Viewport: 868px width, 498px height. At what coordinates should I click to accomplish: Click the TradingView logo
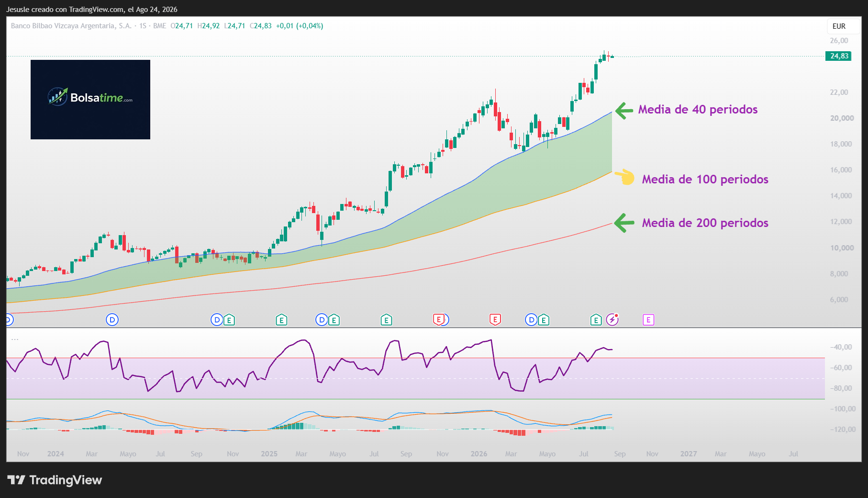(55, 480)
